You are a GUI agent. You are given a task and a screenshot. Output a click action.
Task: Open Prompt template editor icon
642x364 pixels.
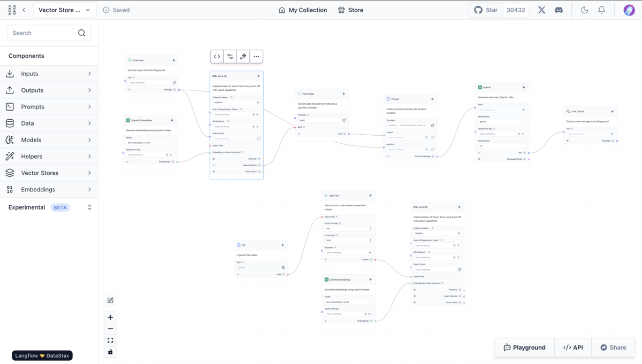pos(433,126)
